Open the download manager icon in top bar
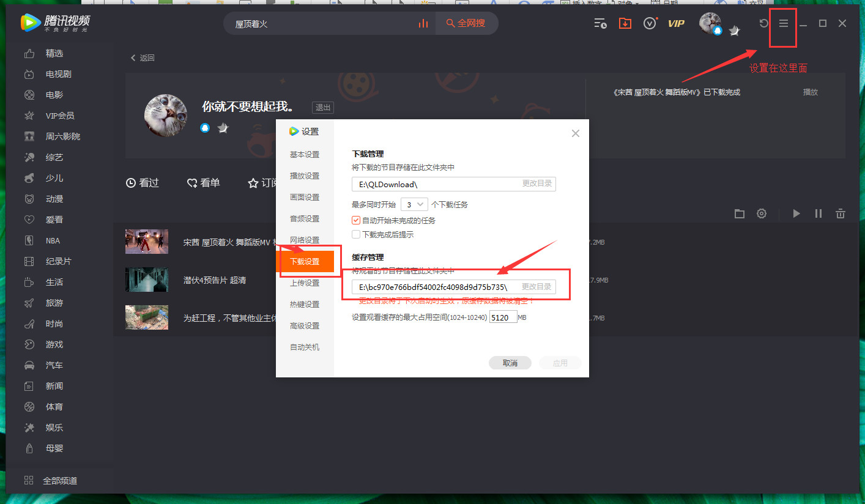The height and width of the screenshot is (504, 865). (625, 23)
